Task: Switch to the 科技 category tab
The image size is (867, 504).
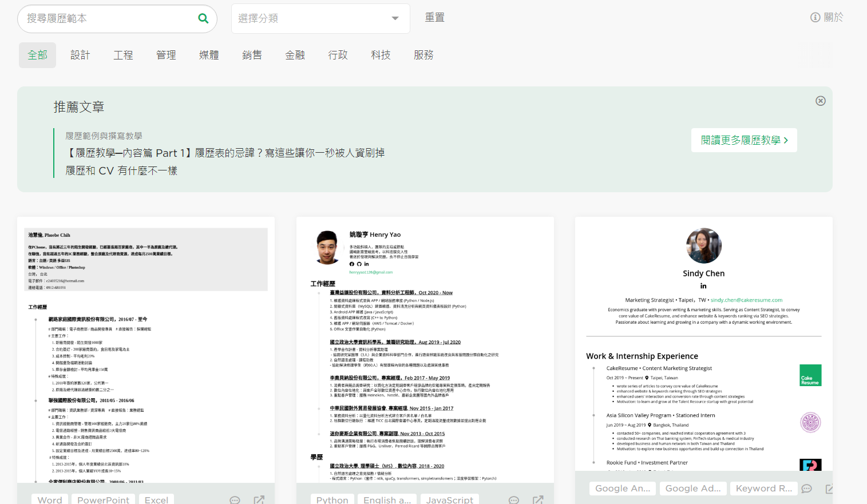Action: click(x=381, y=55)
